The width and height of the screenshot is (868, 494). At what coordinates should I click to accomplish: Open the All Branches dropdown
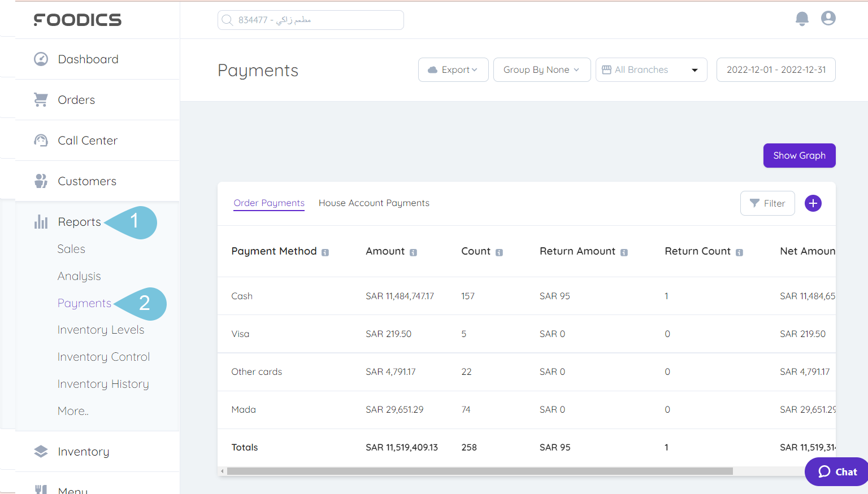651,69
